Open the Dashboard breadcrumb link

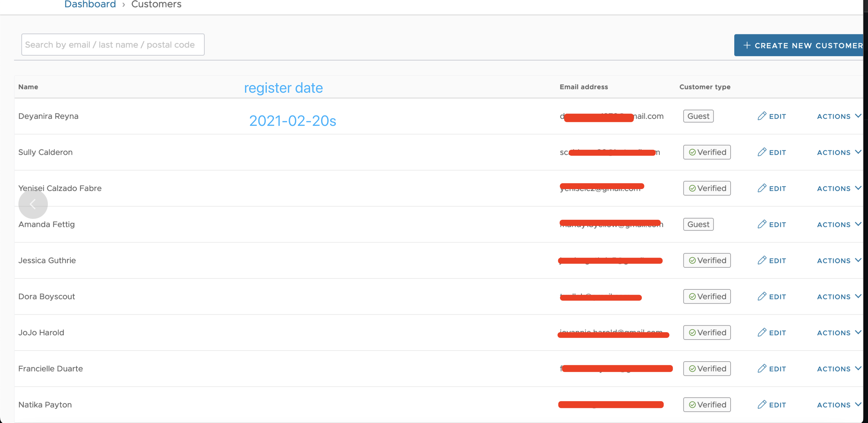[x=90, y=4]
